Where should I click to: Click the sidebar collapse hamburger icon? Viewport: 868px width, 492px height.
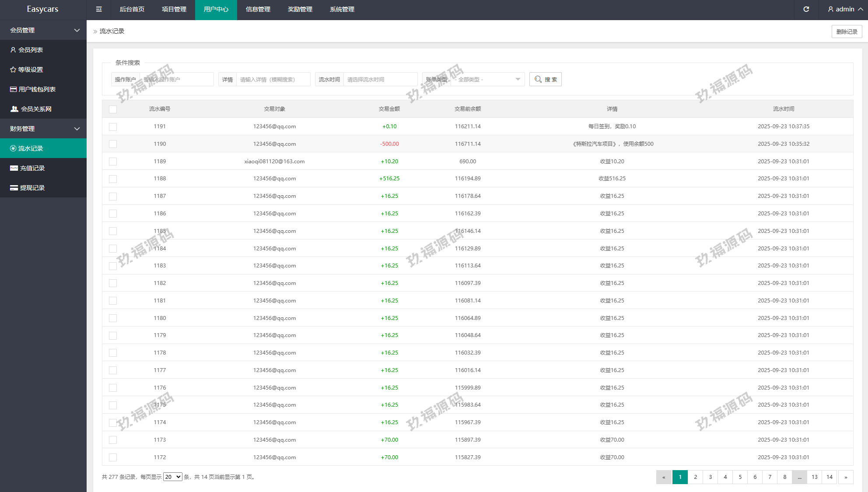99,9
